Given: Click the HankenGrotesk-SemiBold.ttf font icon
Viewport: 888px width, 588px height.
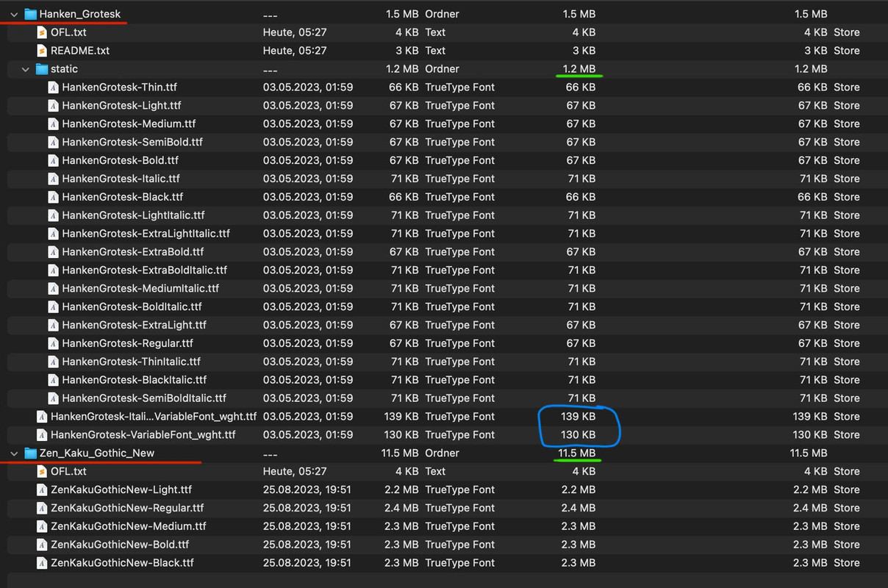Looking at the screenshot, I should pyautogui.click(x=53, y=142).
